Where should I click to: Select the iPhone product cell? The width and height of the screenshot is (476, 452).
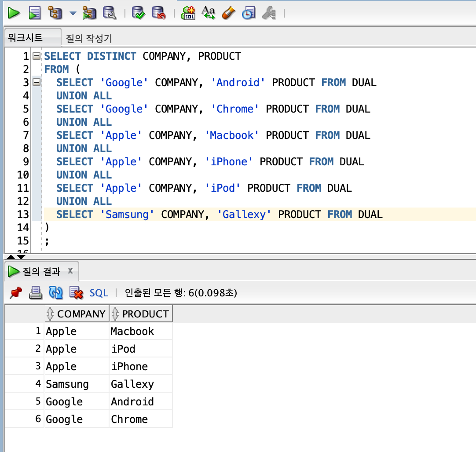pyautogui.click(x=140, y=366)
